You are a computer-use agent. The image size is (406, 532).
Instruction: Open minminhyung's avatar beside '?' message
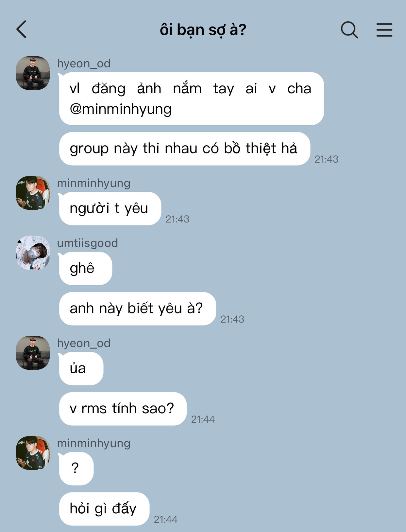pos(33,453)
